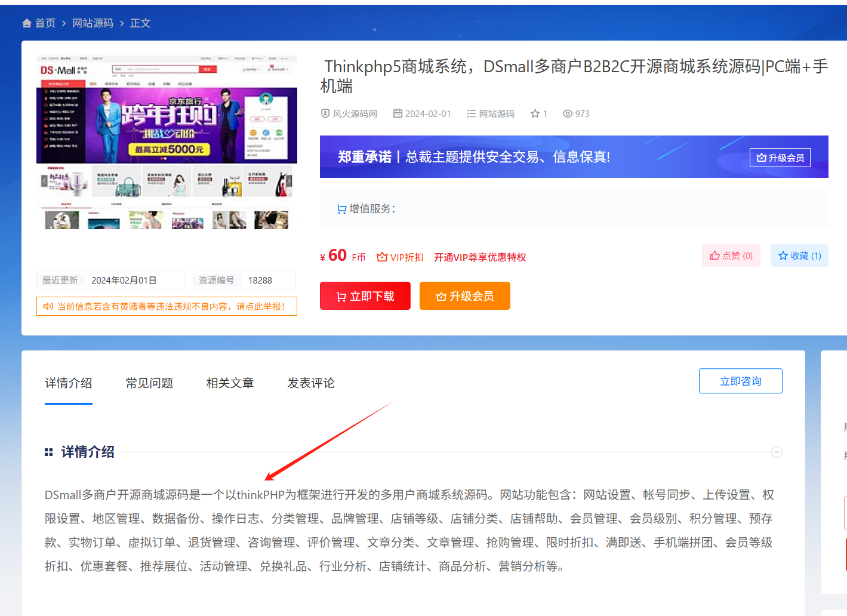Click next arrow in preview screenshot carousel
Screen dimensions: 847x616
289,181
